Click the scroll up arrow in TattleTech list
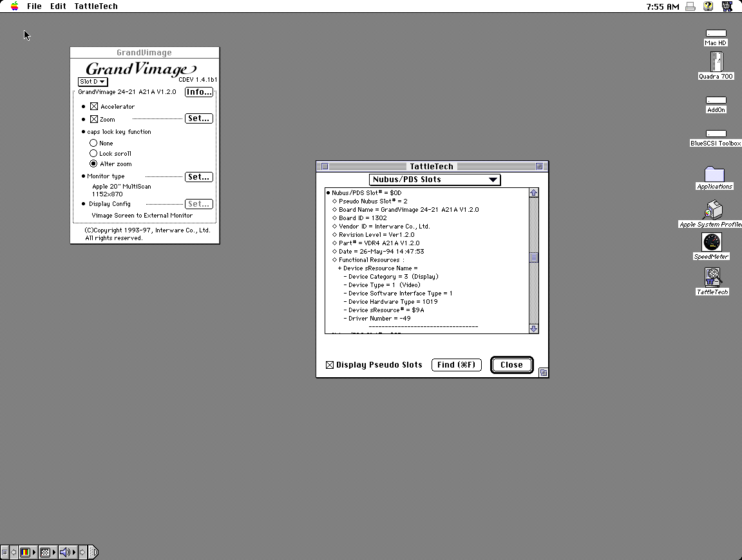 click(534, 193)
